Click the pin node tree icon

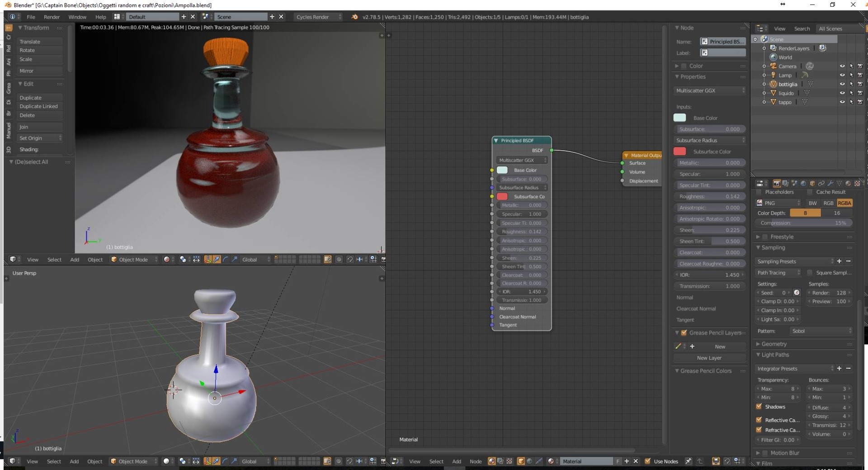coord(688,461)
